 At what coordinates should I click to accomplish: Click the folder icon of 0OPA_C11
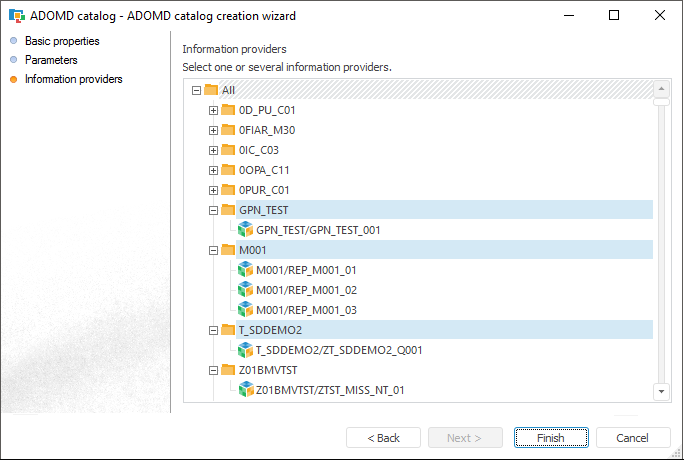click(x=228, y=170)
